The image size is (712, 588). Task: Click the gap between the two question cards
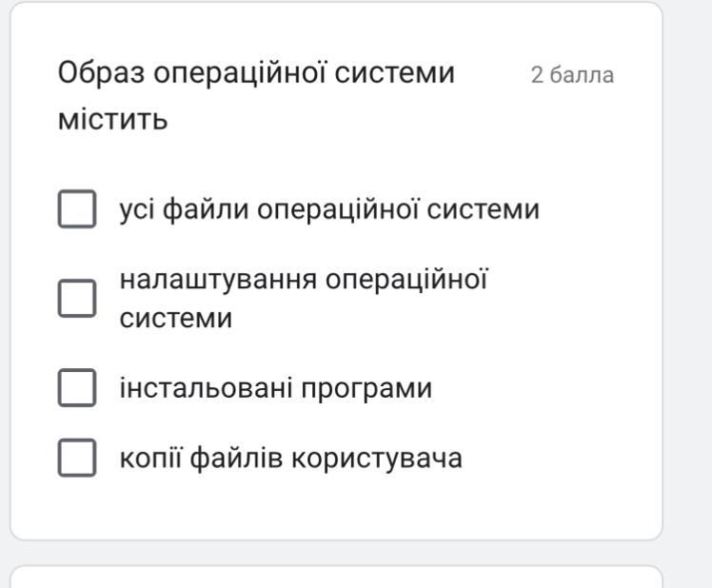coord(335,553)
